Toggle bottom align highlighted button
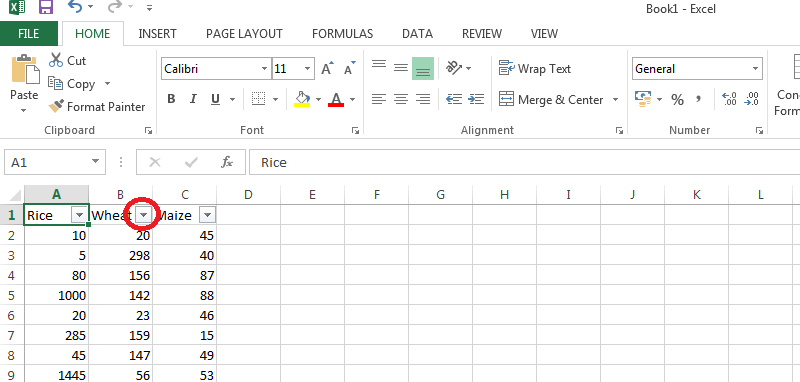Screen dimensions: 800x382 (423, 69)
